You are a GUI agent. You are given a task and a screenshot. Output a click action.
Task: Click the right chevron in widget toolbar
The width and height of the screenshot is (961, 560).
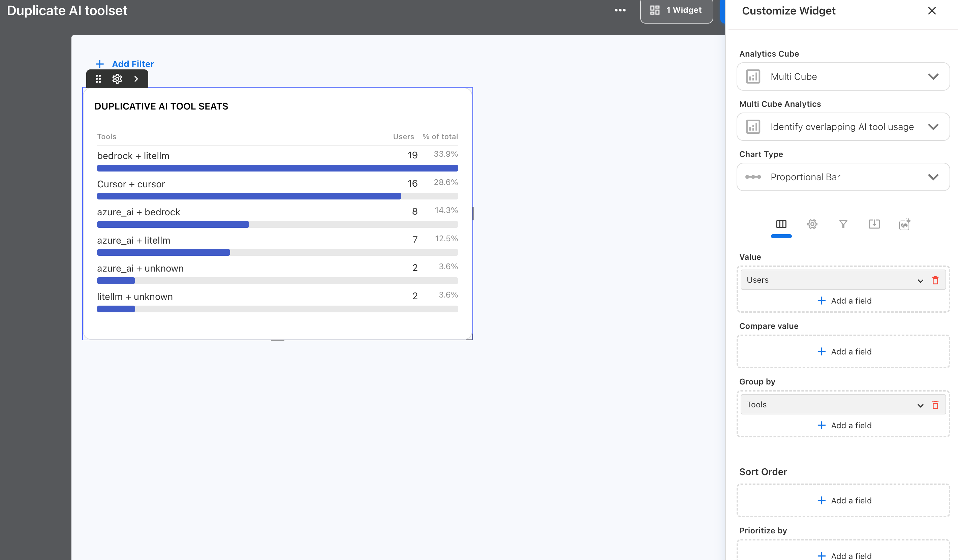136,79
